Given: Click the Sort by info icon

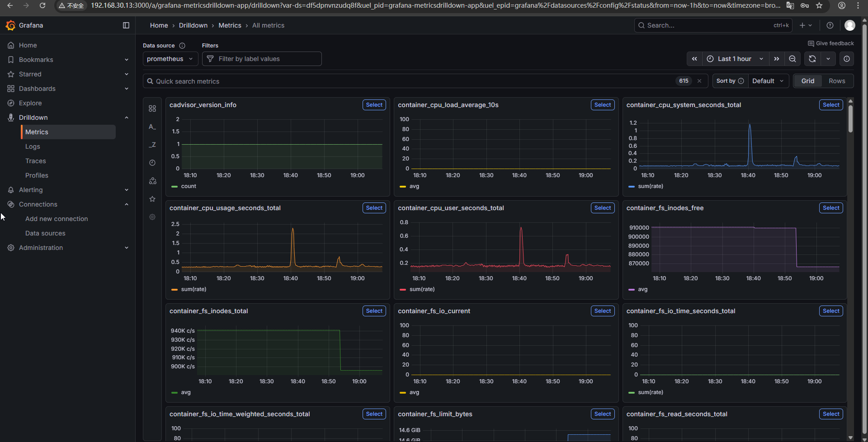Looking at the screenshot, I should [x=741, y=81].
